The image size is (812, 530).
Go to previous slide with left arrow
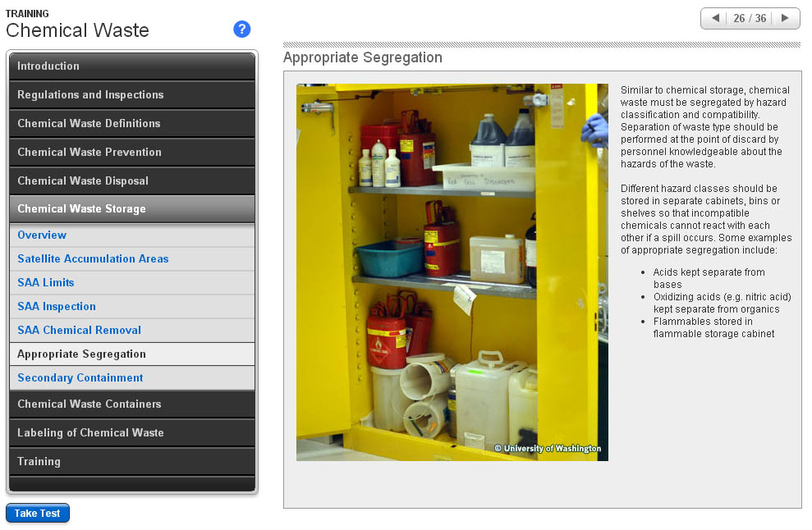(x=715, y=18)
